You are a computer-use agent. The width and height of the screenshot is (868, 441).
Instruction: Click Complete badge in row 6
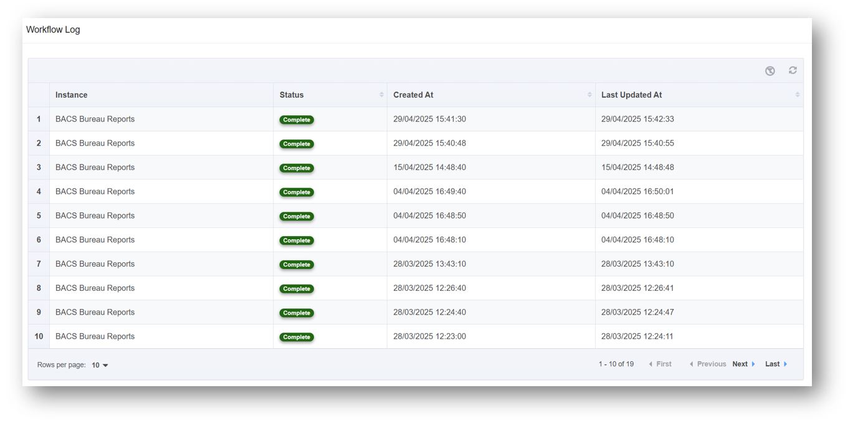[x=297, y=240]
